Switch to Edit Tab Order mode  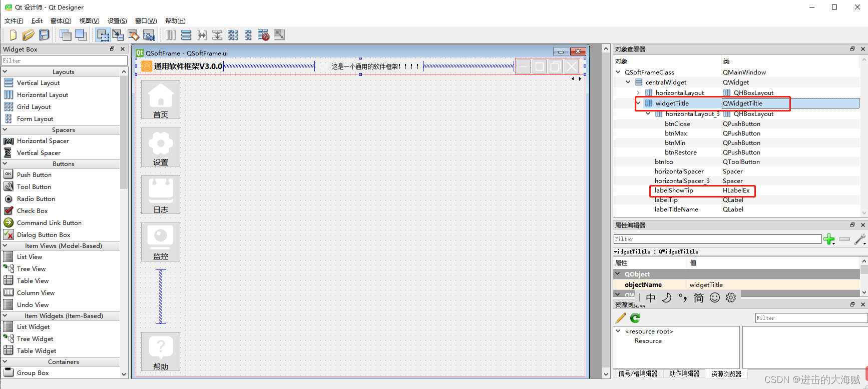(x=149, y=35)
